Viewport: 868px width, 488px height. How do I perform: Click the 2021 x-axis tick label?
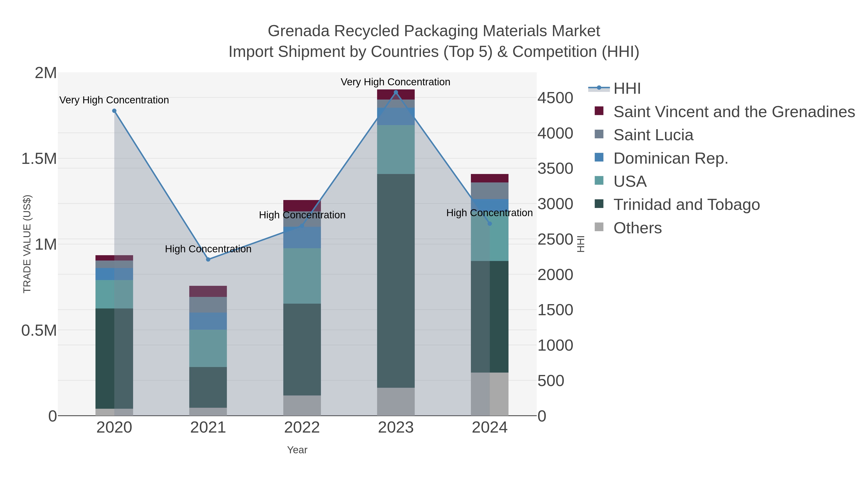pyautogui.click(x=208, y=428)
